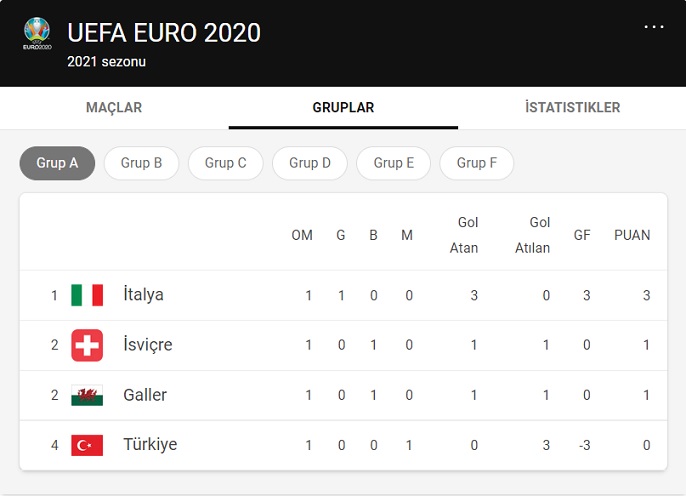Screen dimensions: 686x496
Task: Select the Grup A filter chip
Action: [x=57, y=163]
